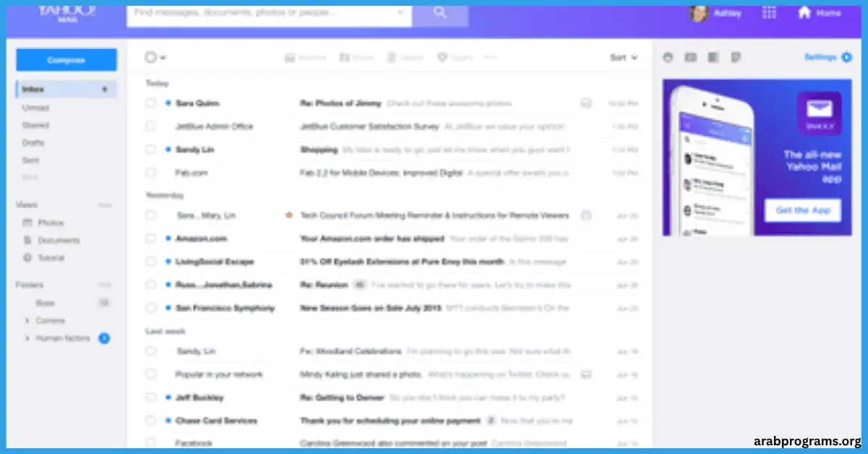This screenshot has height=454, width=868.
Task: Open the "Thank you for scheduling your online payment" email
Action: coord(390,420)
